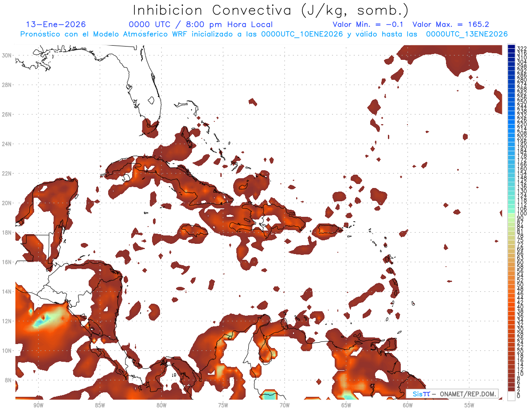Viewport: 532px width, 411px height.
Task: Select the "Valor Min. = -0.1" text
Action: 368,25
